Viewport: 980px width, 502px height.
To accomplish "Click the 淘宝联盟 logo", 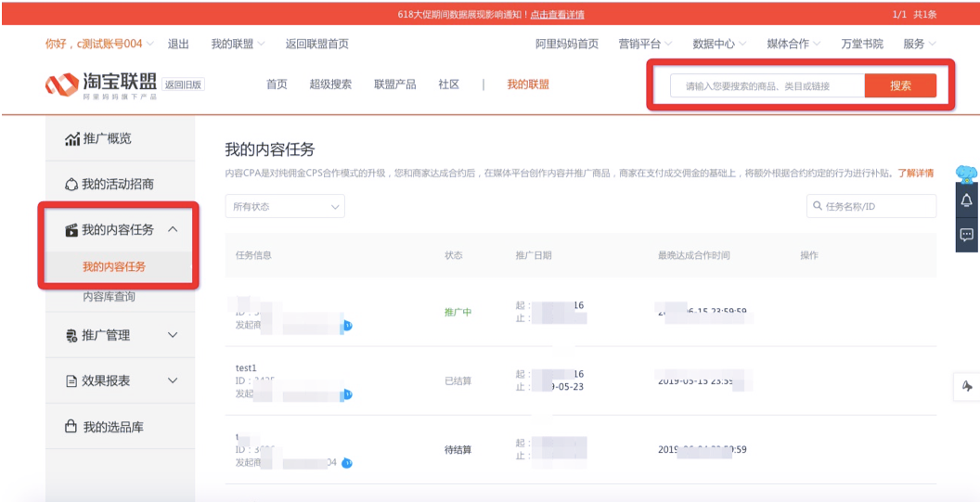I will pos(101,85).
